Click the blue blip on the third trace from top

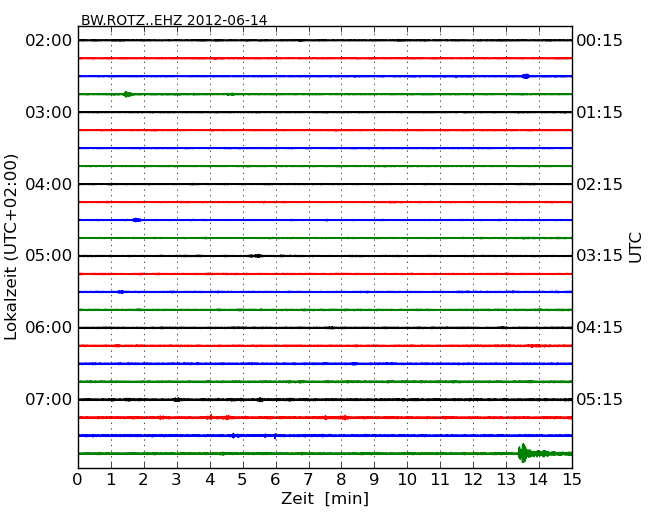(x=526, y=76)
